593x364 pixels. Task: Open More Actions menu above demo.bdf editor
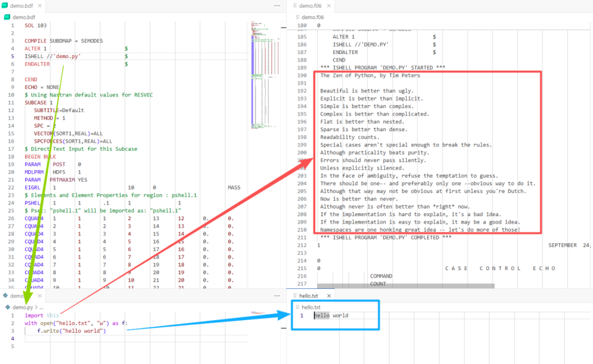(x=277, y=5)
